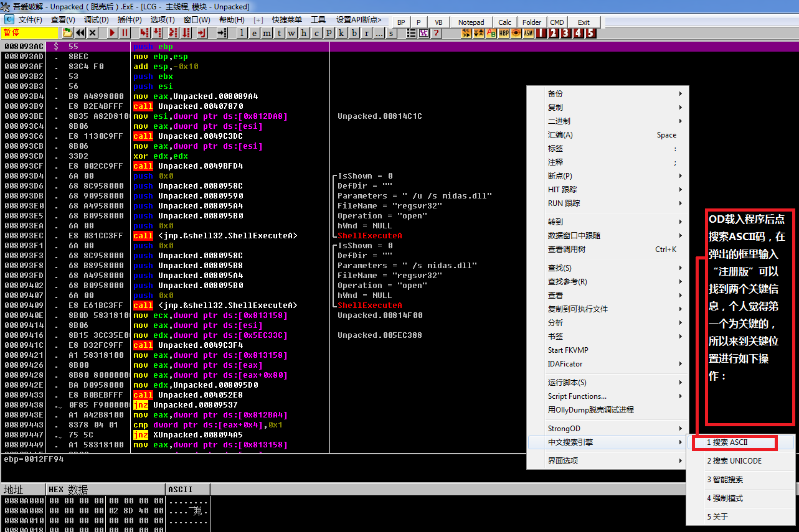Click the Go to address arrow icon

tap(222, 33)
